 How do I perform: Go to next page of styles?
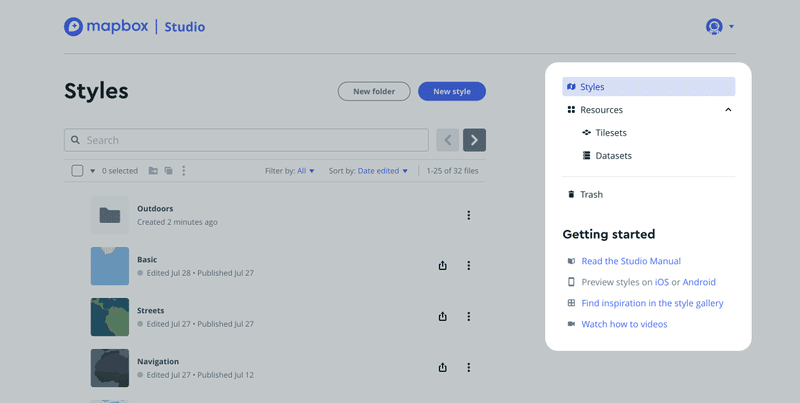click(474, 140)
